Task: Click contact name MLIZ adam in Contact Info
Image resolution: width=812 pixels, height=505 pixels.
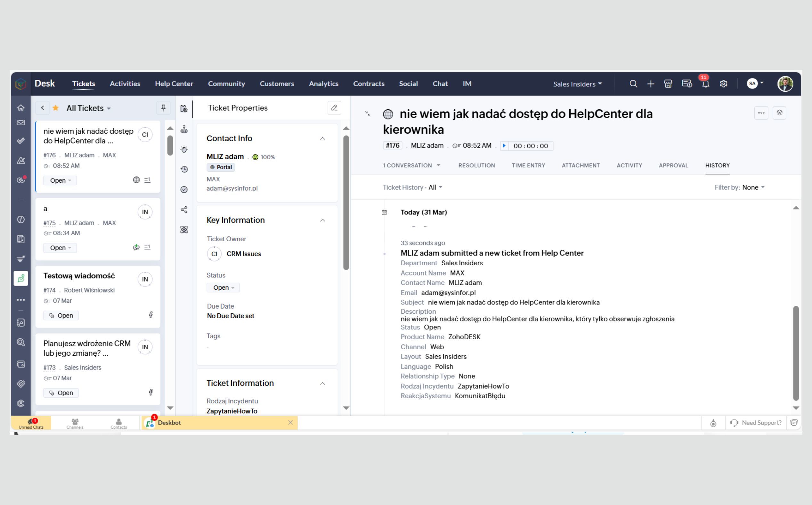Action: (225, 157)
